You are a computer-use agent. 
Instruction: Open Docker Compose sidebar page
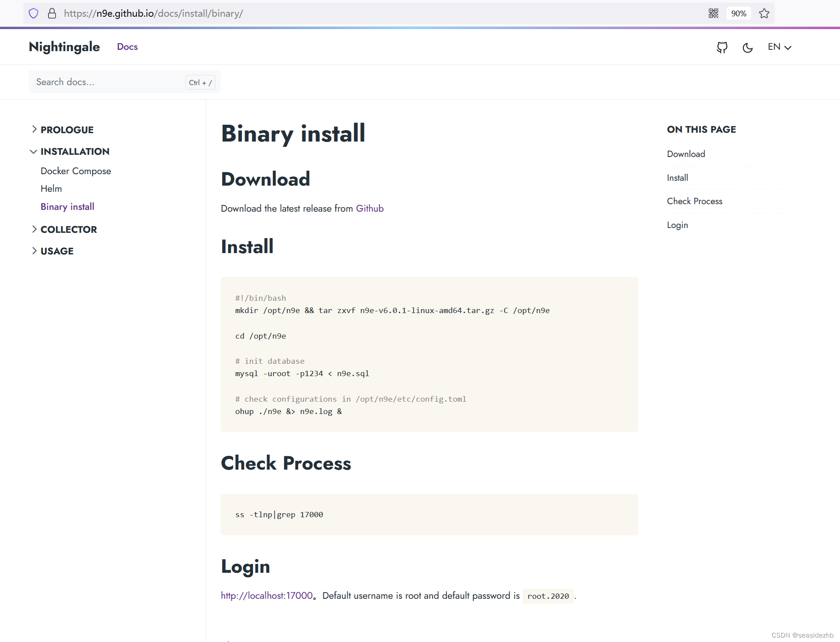point(76,171)
